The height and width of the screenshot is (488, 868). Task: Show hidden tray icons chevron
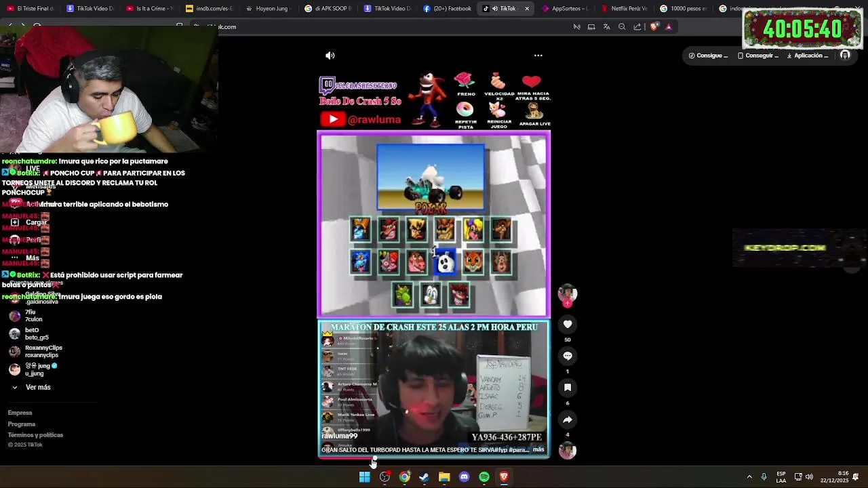point(749,477)
